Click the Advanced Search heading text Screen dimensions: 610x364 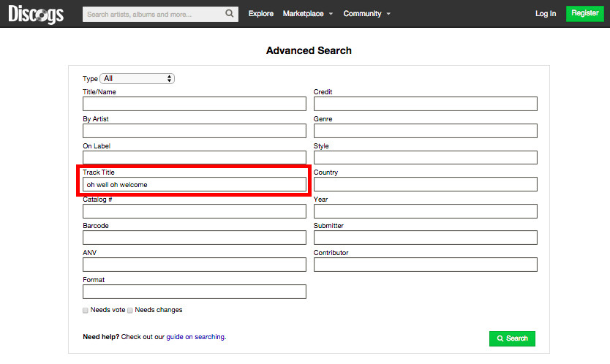pos(309,50)
